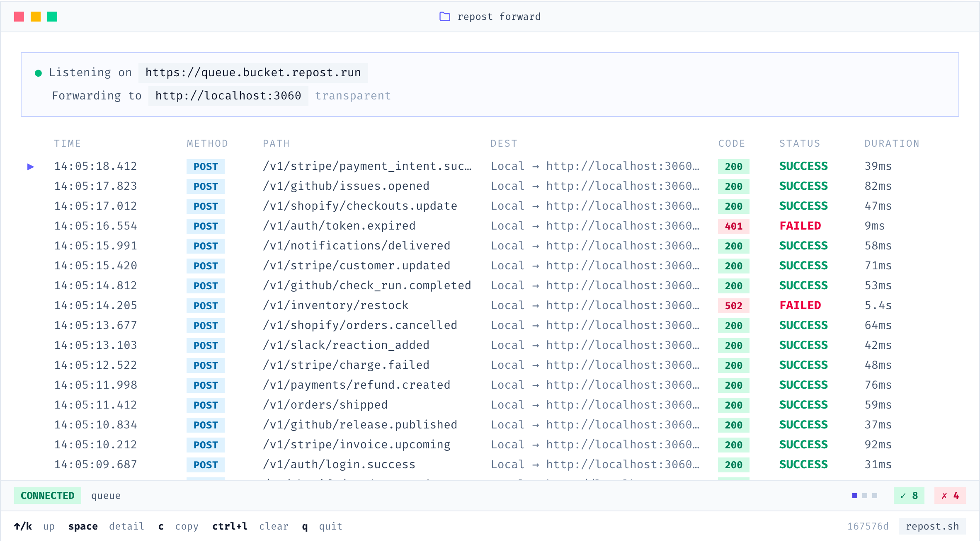Click the POST badge on the 14:05:17.823 row

206,186
